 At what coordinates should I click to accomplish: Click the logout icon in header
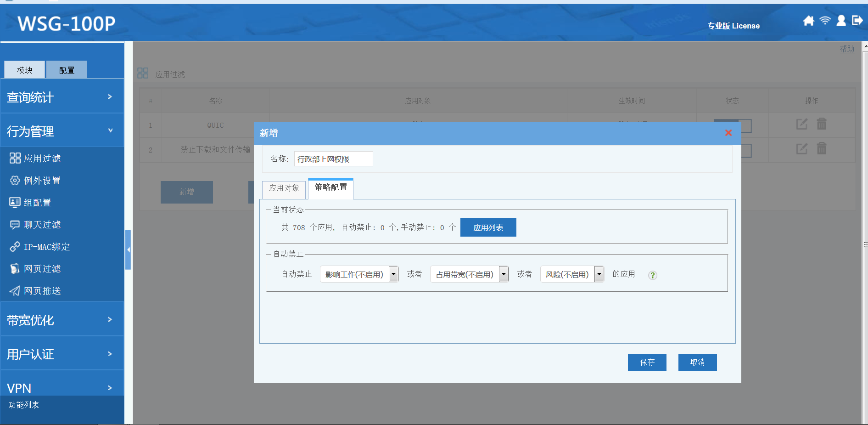(857, 21)
